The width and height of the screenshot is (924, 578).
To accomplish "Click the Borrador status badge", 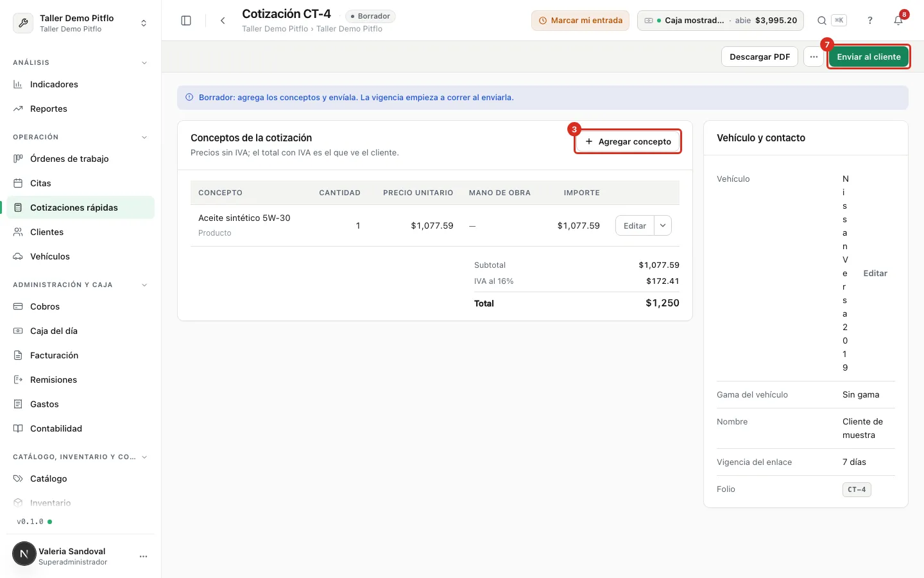I will click(x=370, y=16).
